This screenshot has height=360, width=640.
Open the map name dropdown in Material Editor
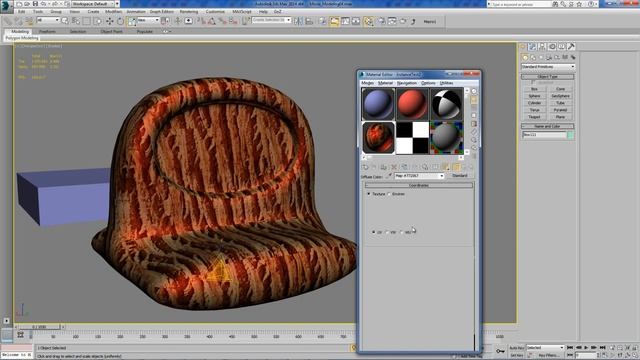(x=419, y=176)
